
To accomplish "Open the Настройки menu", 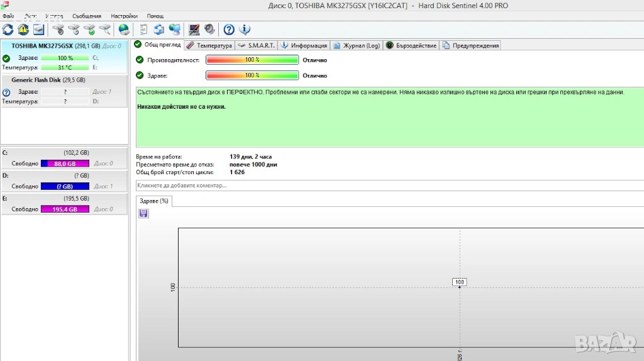I will [124, 16].
